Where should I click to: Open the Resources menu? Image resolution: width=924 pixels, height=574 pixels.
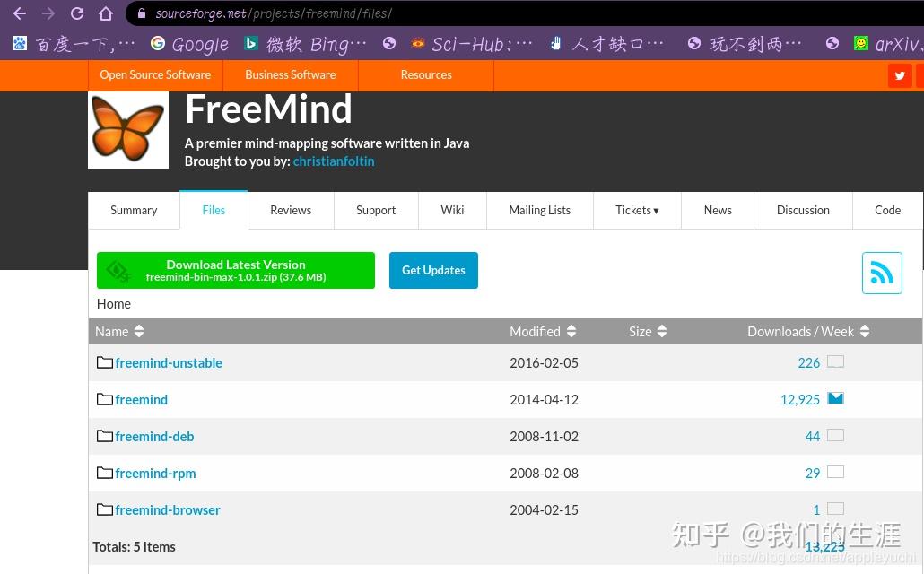426,74
